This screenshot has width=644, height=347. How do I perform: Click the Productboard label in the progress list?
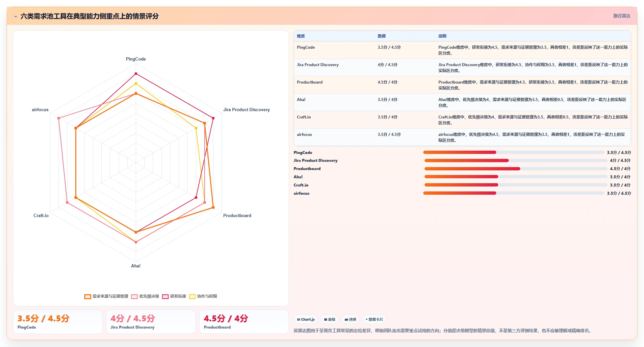pyautogui.click(x=307, y=169)
